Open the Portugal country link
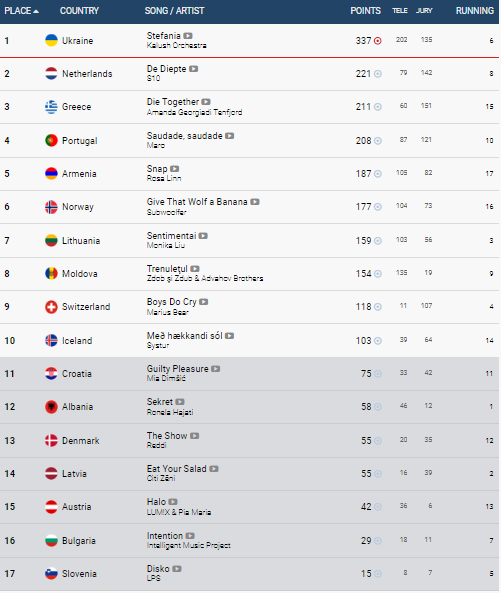The width and height of the screenshot is (501, 593). (79, 141)
